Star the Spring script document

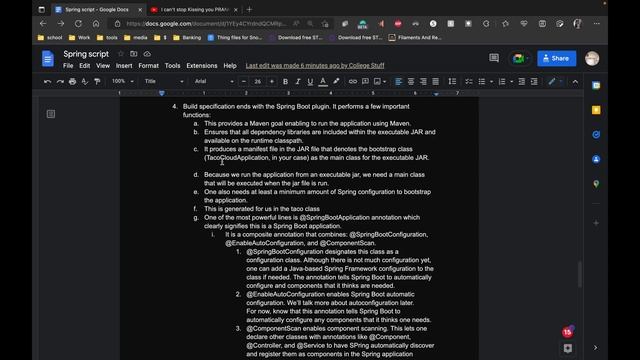pos(120,54)
